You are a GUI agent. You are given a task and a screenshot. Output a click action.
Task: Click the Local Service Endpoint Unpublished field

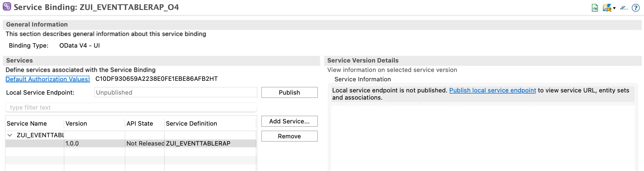176,92
